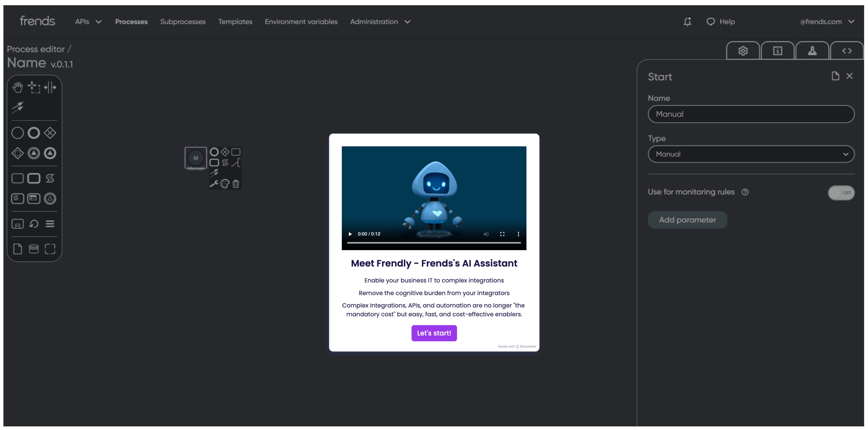Screen dimensions: 868x430
Task: Close the Start panel
Action: click(x=849, y=76)
